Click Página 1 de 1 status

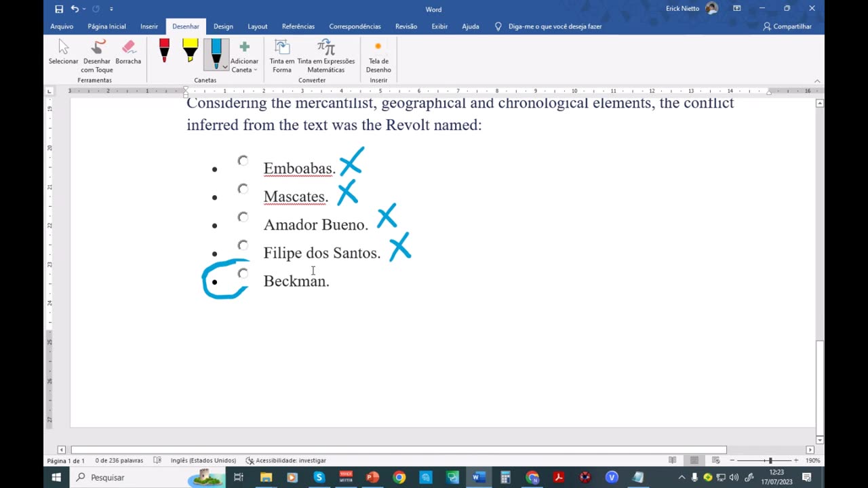point(66,461)
